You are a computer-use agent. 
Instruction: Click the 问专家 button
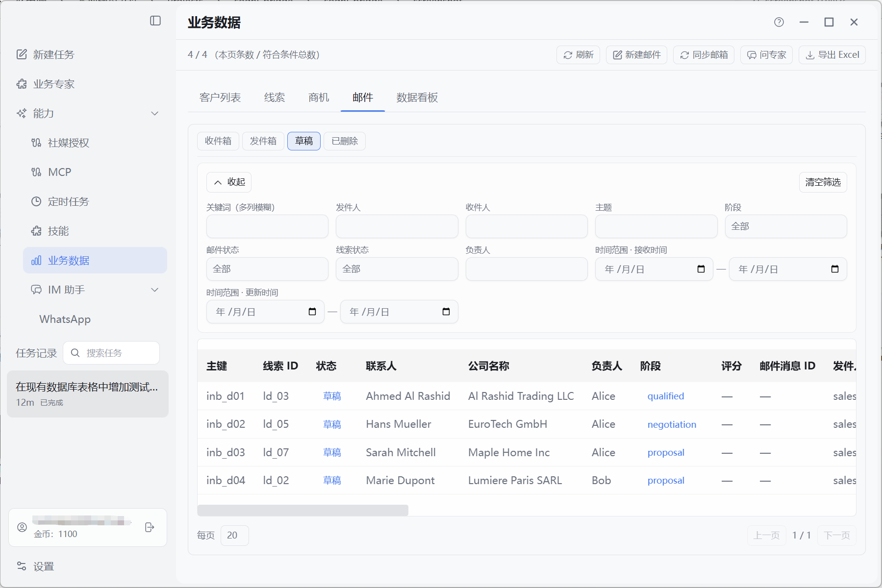tap(766, 55)
